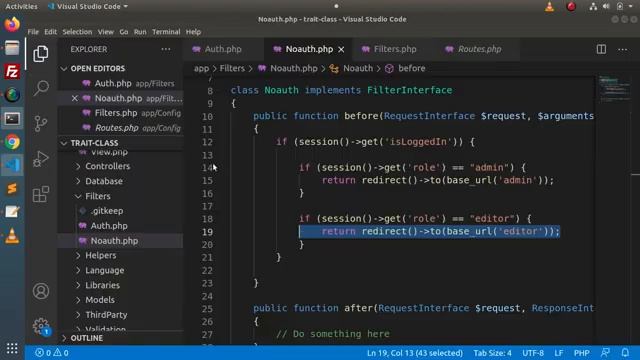Open the View menu
This screenshot has width=640, height=360.
[105, 32]
